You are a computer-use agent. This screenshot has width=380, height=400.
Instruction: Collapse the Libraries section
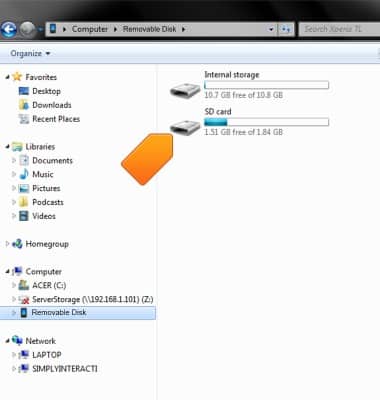click(x=7, y=147)
